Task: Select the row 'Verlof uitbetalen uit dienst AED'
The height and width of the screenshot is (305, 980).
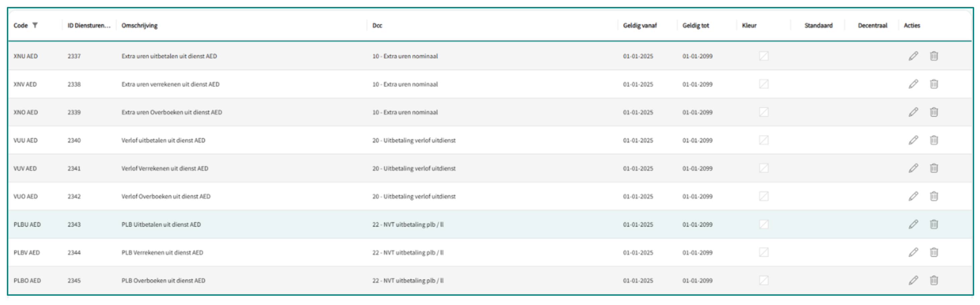Action: (x=163, y=140)
